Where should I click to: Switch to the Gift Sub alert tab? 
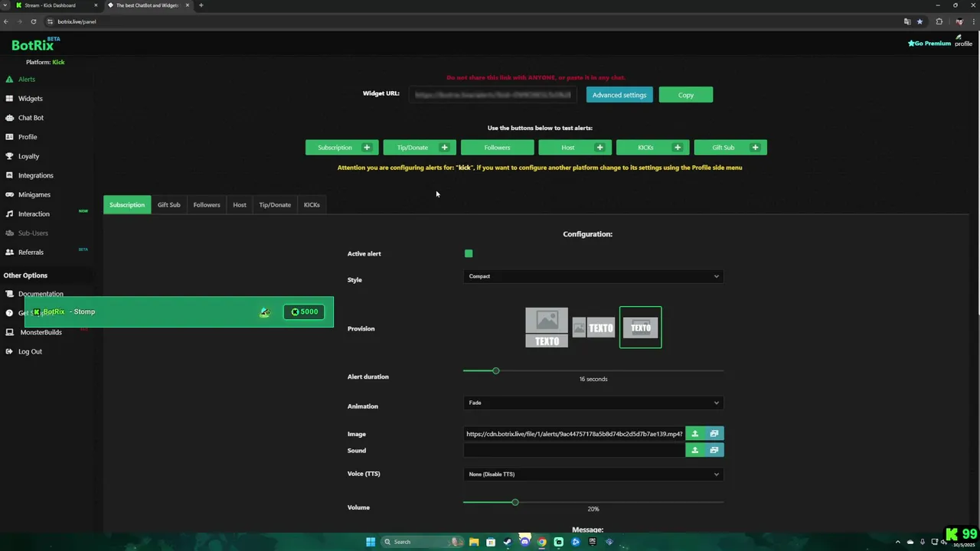(169, 204)
